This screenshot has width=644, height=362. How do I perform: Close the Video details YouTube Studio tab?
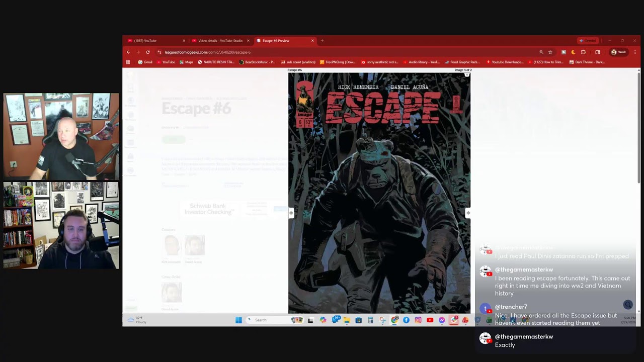coord(248,41)
